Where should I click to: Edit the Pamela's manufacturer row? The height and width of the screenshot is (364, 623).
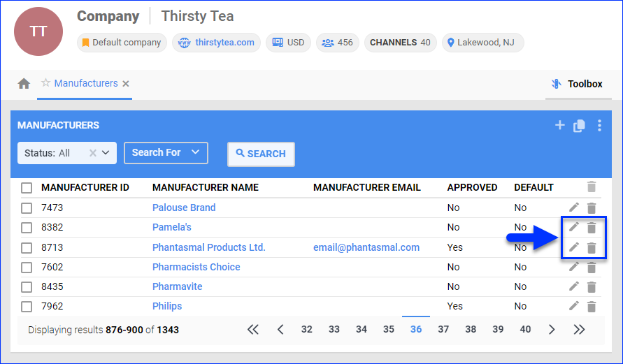574,227
